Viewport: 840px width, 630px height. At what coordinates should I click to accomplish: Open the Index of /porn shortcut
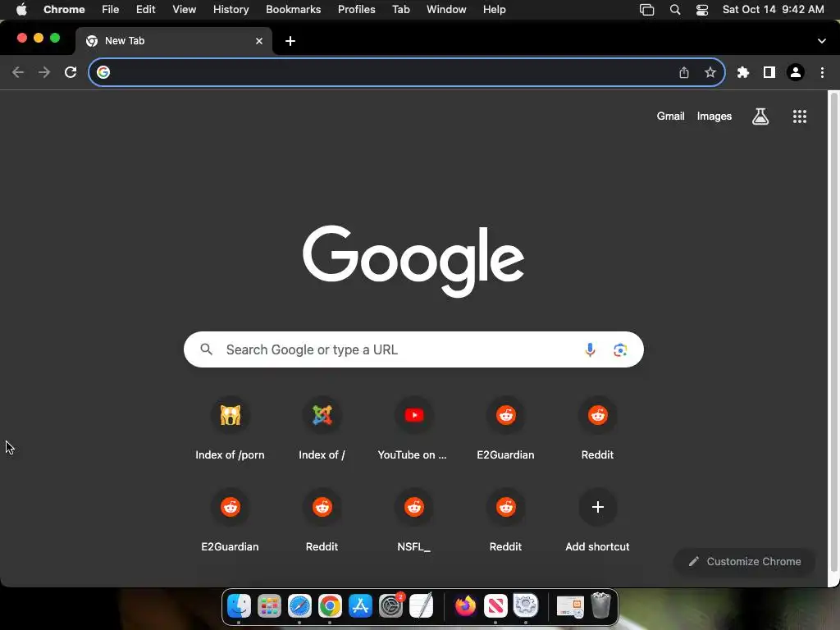point(230,429)
